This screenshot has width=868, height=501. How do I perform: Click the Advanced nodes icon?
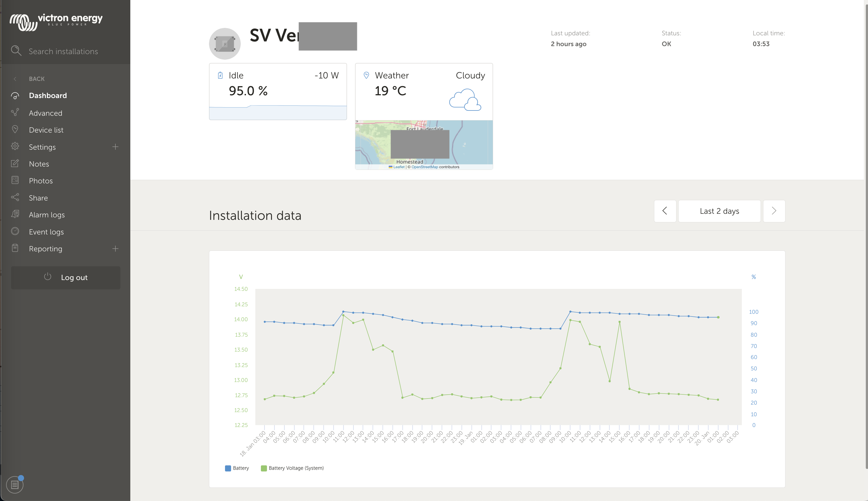click(x=15, y=112)
